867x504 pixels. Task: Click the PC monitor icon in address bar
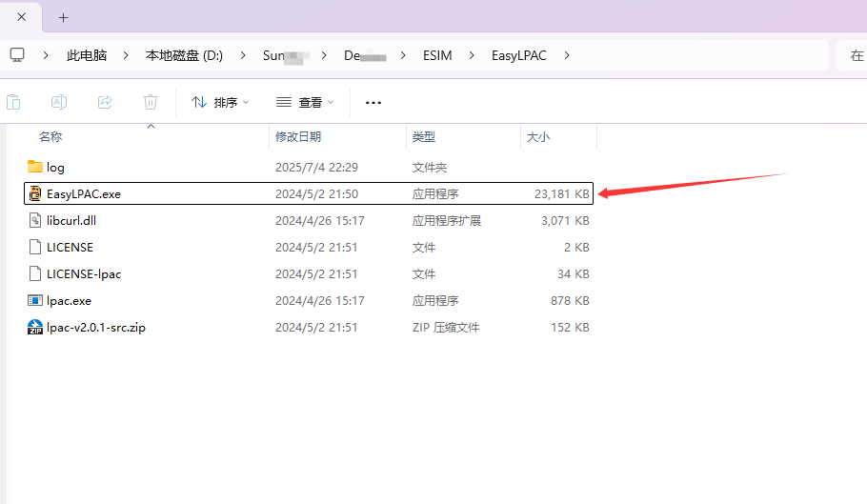point(17,55)
